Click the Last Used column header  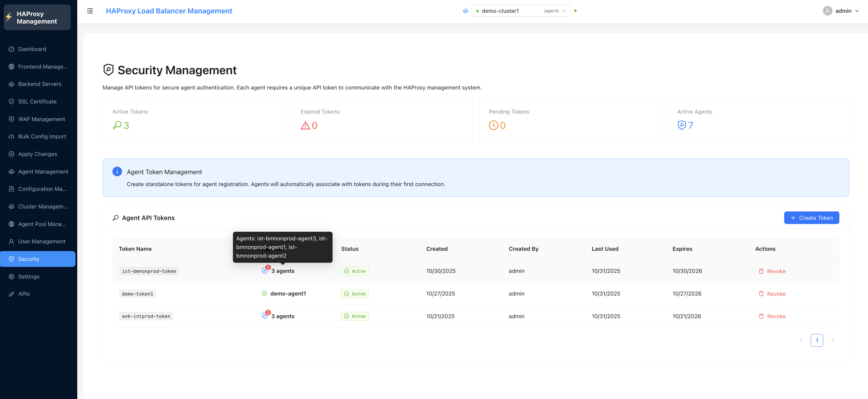pos(605,249)
